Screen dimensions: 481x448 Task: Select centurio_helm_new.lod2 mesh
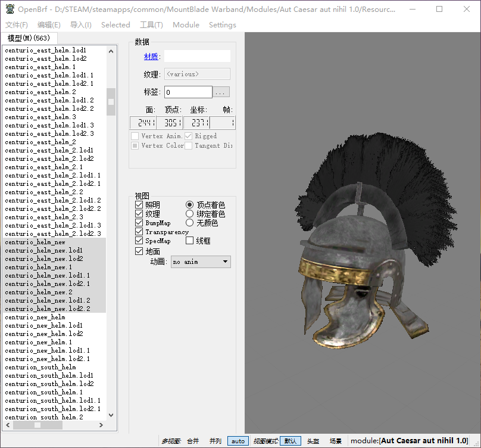44,259
